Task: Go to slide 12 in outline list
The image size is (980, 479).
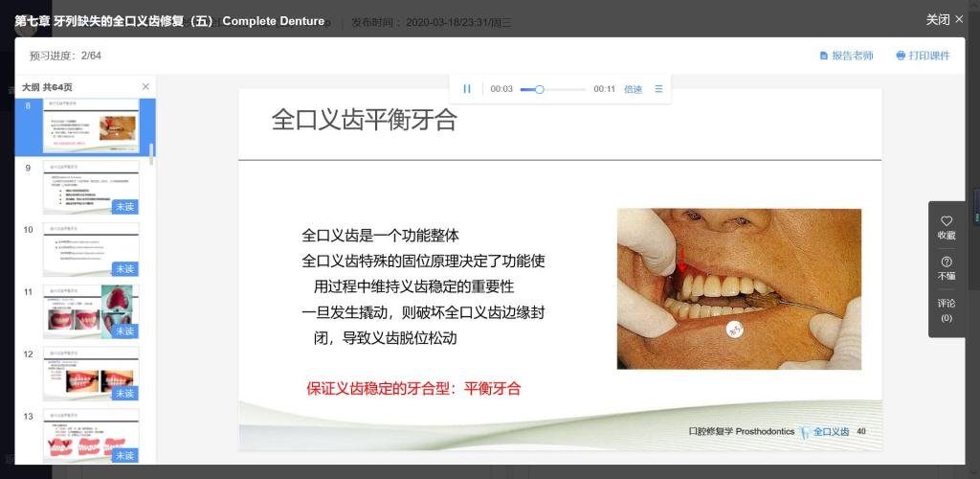Action: (x=91, y=374)
